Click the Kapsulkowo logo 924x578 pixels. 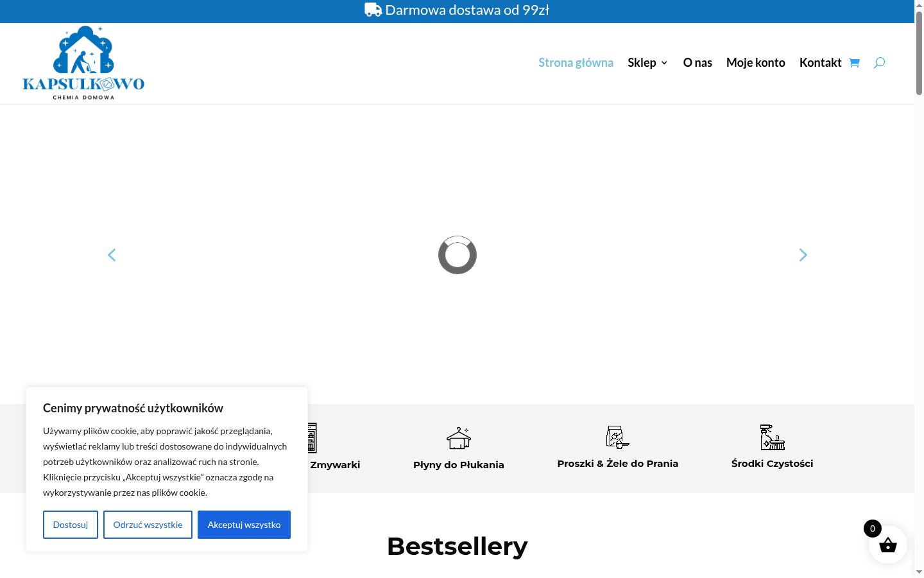[83, 63]
